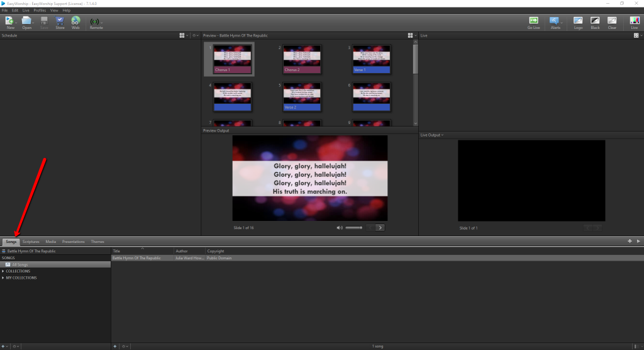
Task: Switch to the Presentations tab
Action: pyautogui.click(x=73, y=242)
